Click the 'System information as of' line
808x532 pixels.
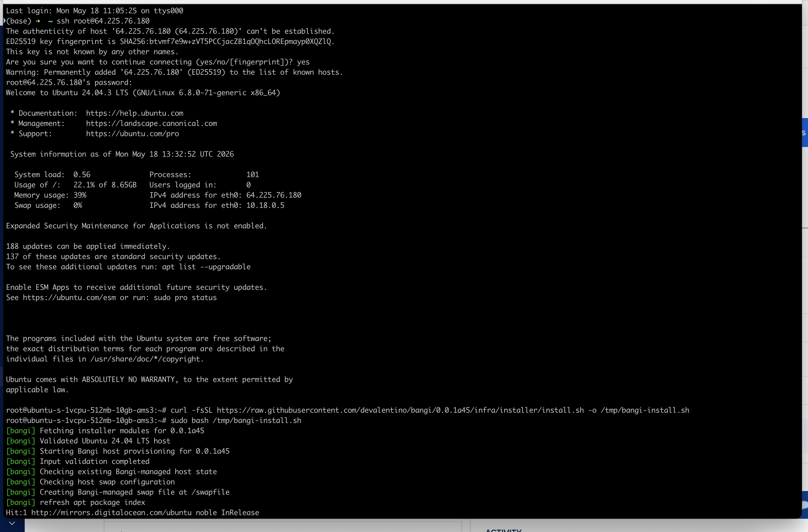(x=122, y=155)
